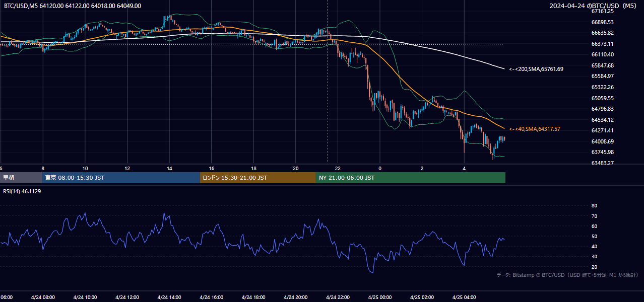Click price axis value 67161.25
This screenshot has height=302, width=644.
click(x=603, y=11)
